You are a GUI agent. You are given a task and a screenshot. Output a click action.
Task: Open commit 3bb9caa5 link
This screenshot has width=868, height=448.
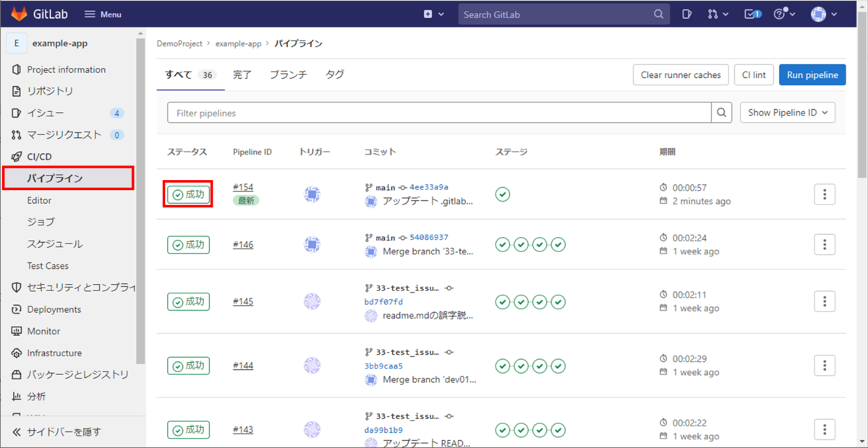click(384, 366)
